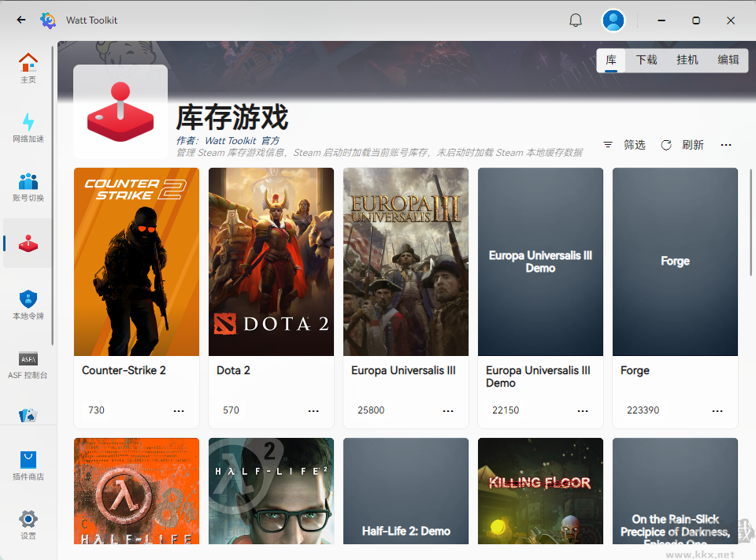Select the Dota 2 cover art
Viewport: 756px width, 560px height.
271,262
